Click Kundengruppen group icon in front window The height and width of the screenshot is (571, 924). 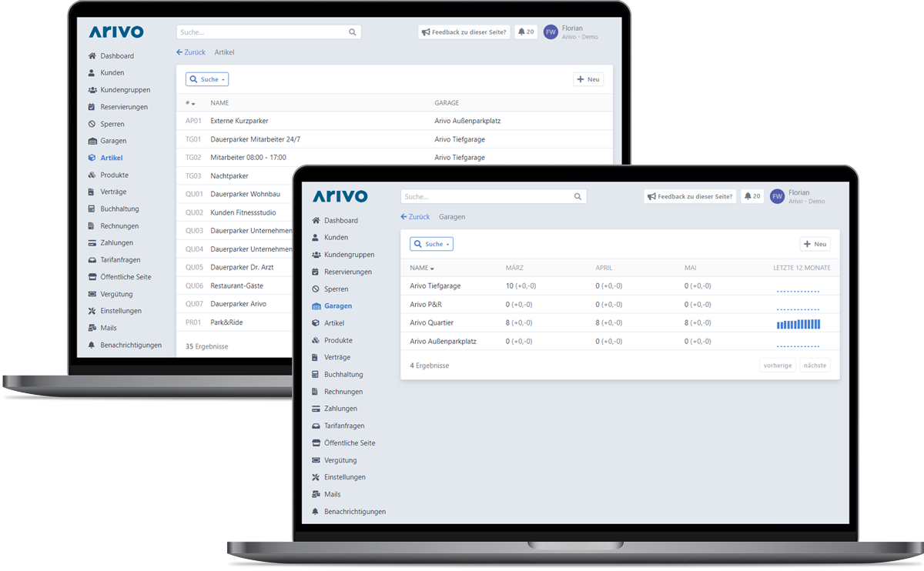316,255
